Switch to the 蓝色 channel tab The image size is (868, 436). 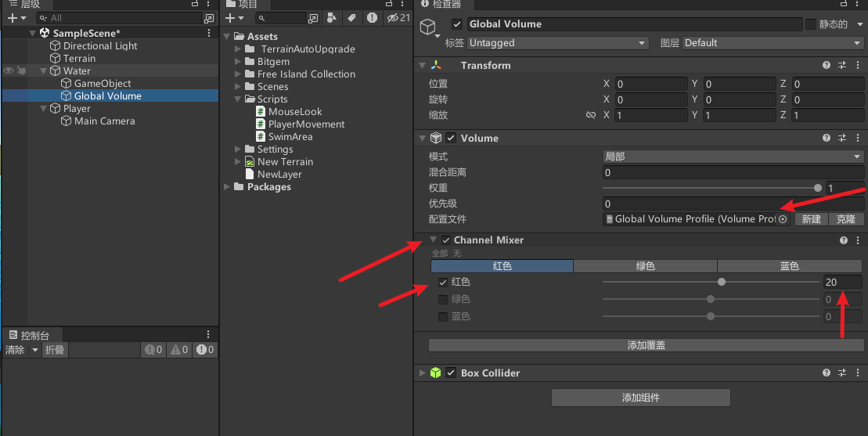pyautogui.click(x=789, y=266)
